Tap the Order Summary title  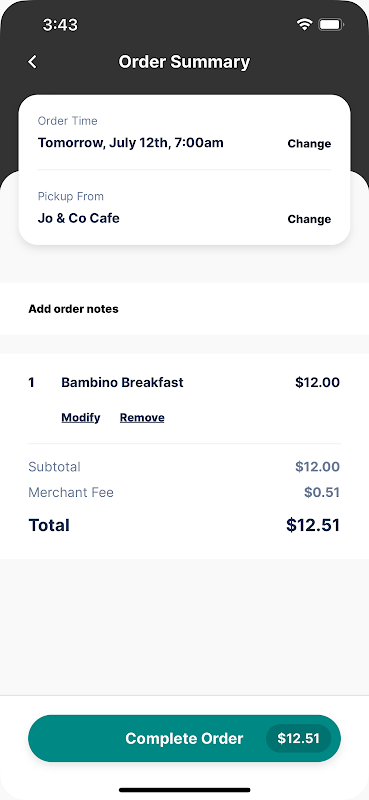point(184,62)
